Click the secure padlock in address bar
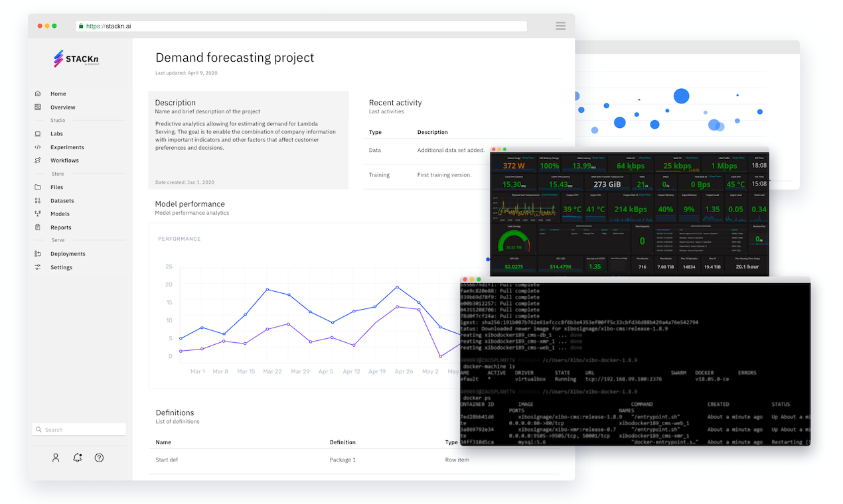Image resolution: width=843 pixels, height=504 pixels. point(81,27)
